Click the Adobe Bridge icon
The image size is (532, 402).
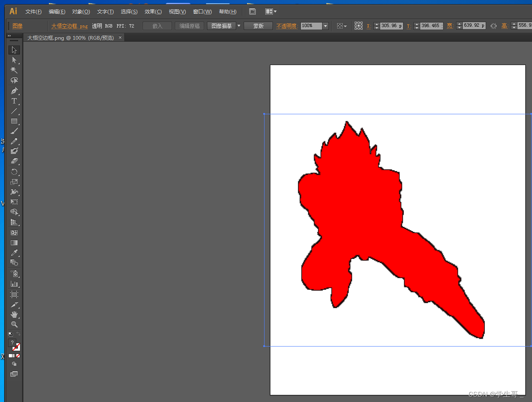coord(252,12)
